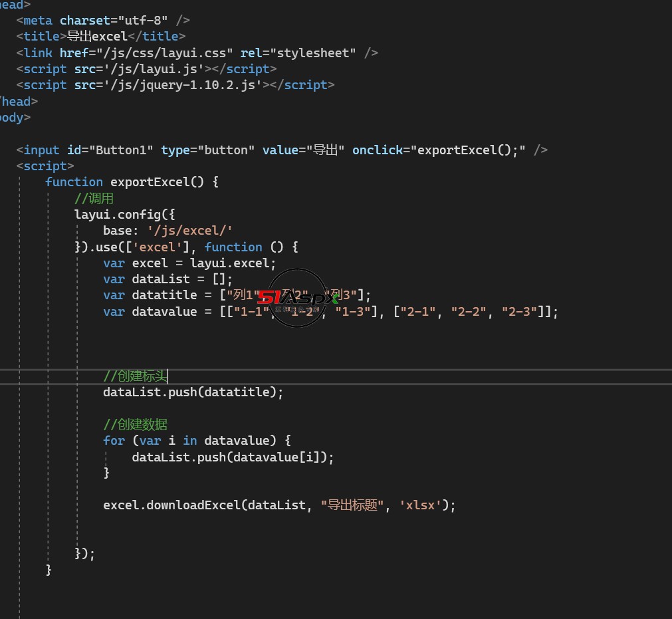The height and width of the screenshot is (619, 672).
Task: Click dataList.push(datavalue[i]); line
Action: point(233,457)
